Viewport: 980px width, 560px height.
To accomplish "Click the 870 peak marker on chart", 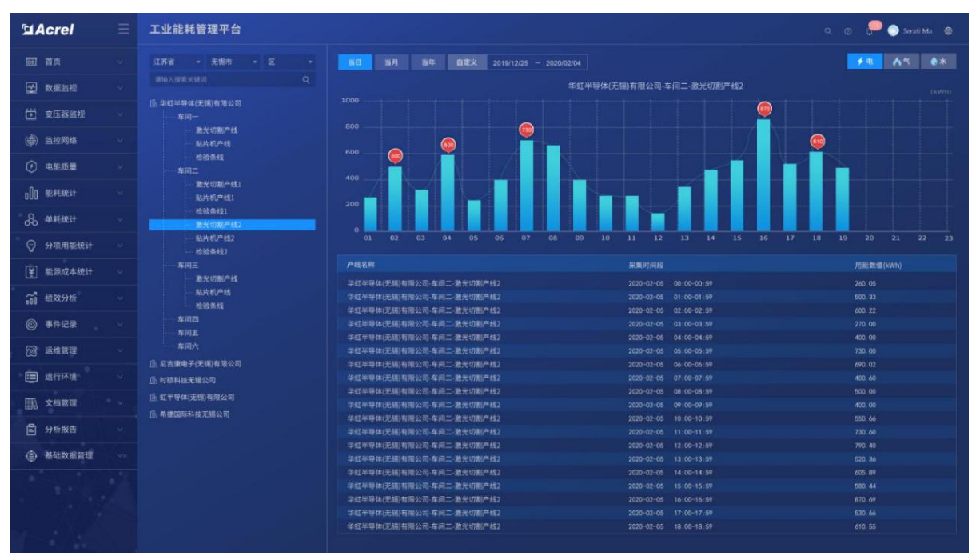I will [764, 108].
